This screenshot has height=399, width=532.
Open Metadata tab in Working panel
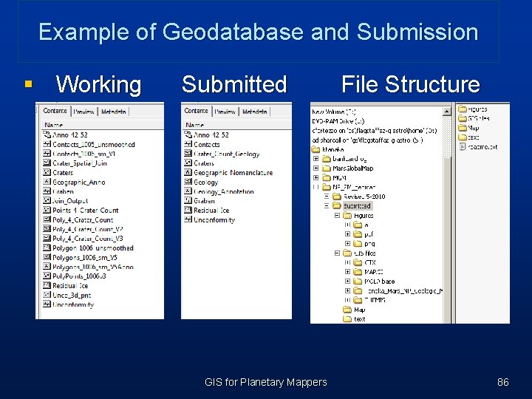click(113, 112)
